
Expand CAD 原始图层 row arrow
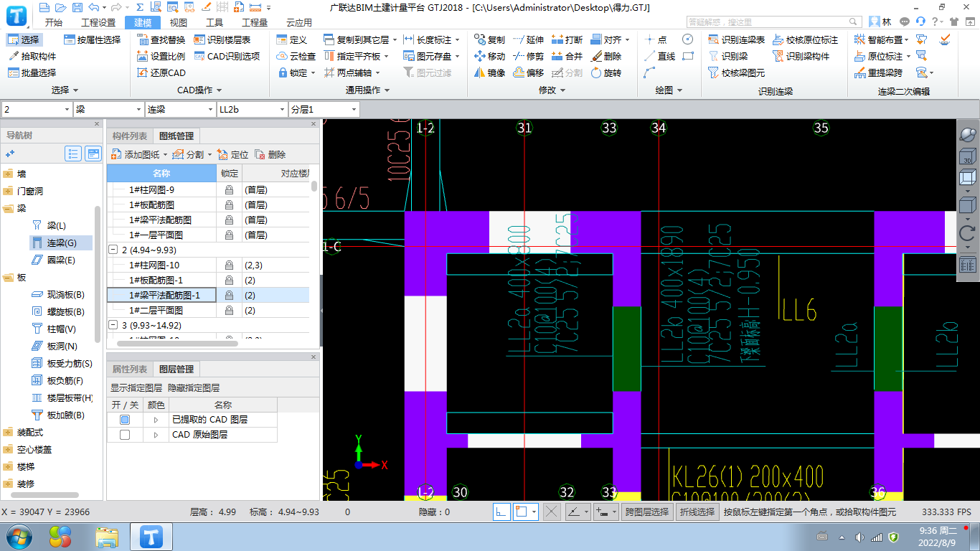click(156, 435)
